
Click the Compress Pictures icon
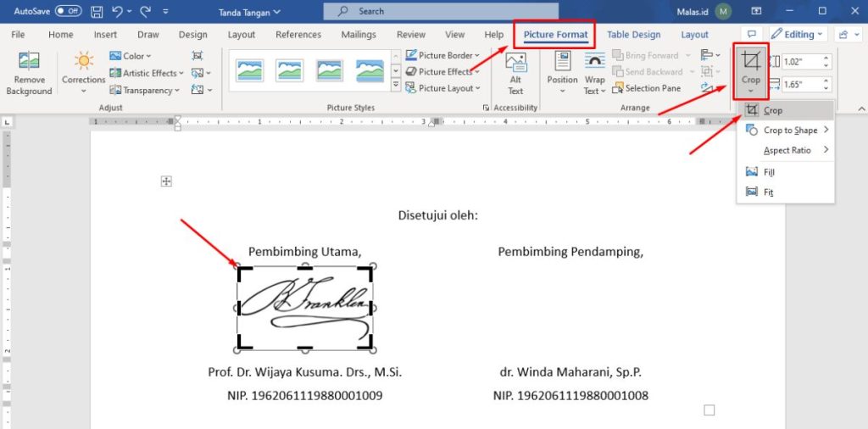(x=197, y=56)
